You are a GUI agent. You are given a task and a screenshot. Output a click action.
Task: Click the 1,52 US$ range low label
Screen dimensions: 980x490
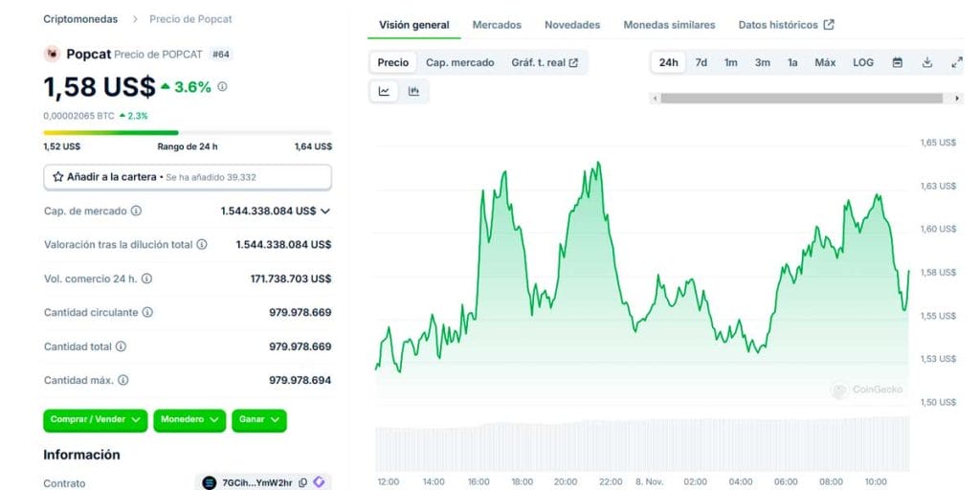click(x=62, y=146)
